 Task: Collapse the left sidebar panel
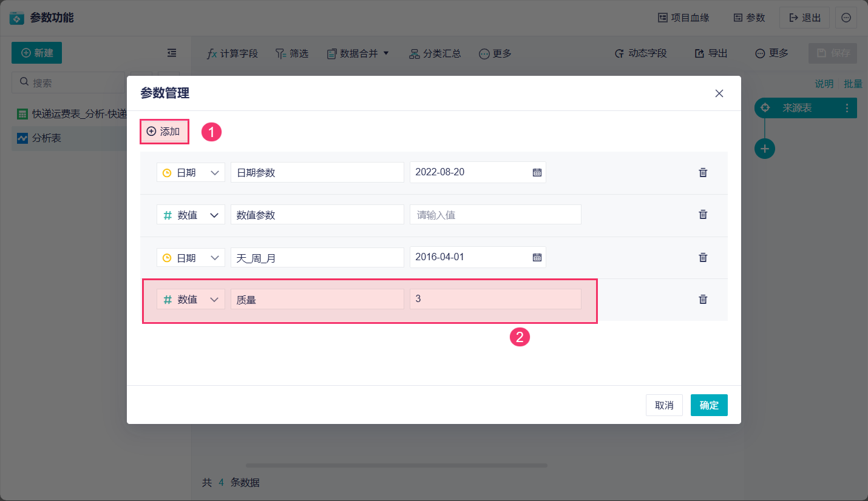pos(172,53)
